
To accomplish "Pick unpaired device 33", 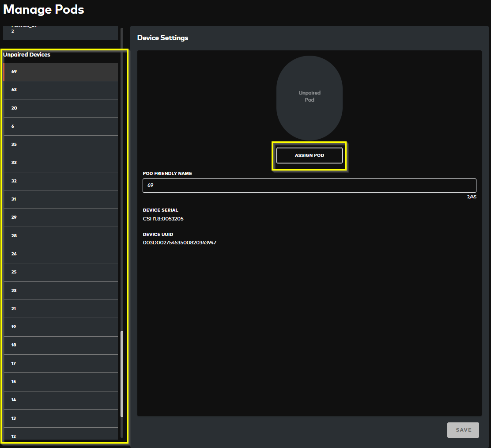I will click(x=60, y=163).
